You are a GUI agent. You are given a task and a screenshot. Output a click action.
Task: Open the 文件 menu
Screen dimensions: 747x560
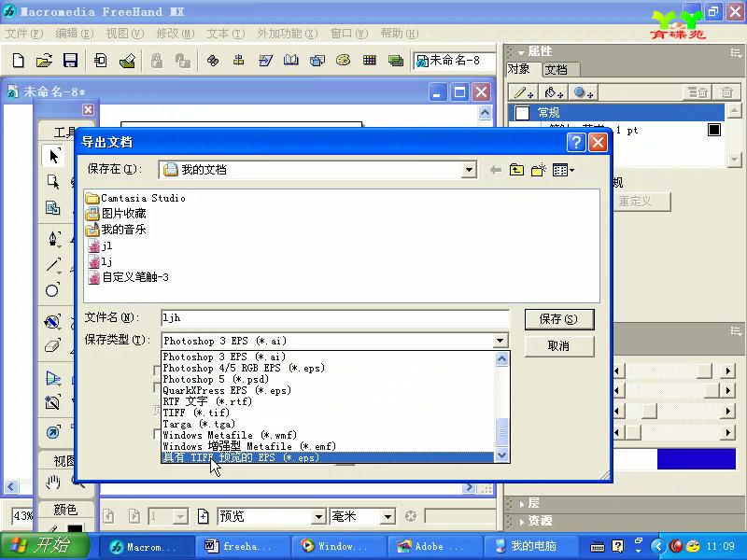(23, 34)
